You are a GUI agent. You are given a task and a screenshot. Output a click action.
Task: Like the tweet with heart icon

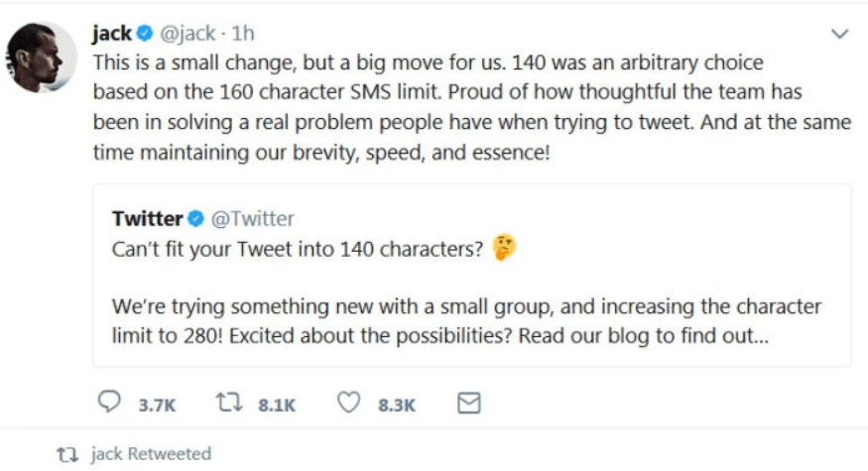(x=349, y=403)
